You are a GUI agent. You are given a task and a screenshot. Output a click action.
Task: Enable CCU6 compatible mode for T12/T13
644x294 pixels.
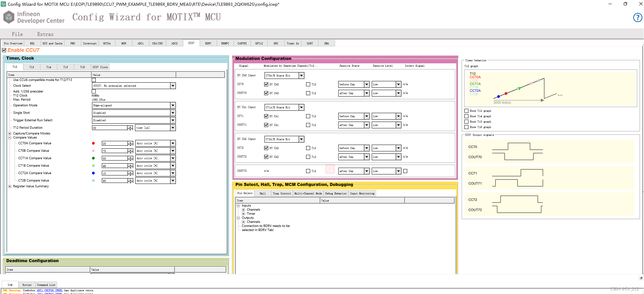pos(94,80)
